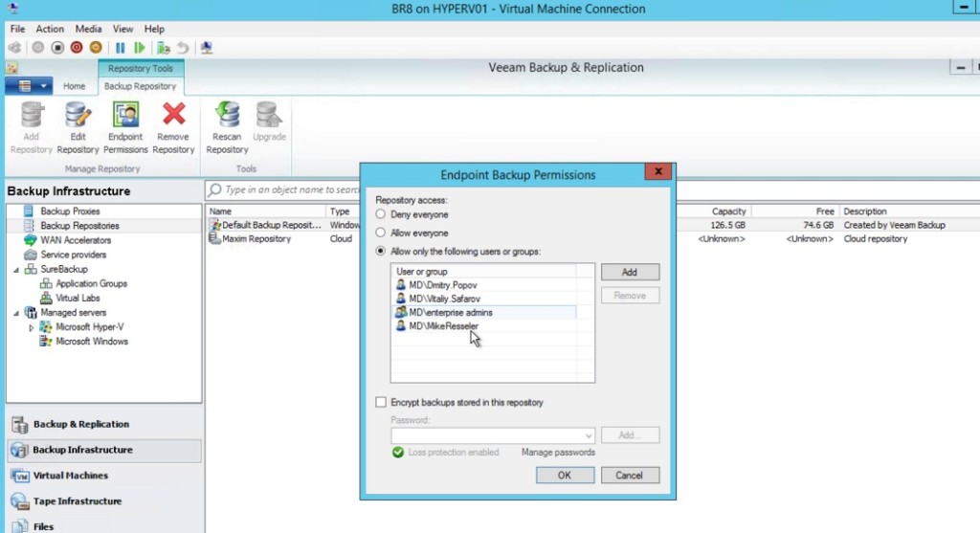
Task: Open the Media menu
Action: point(88,29)
